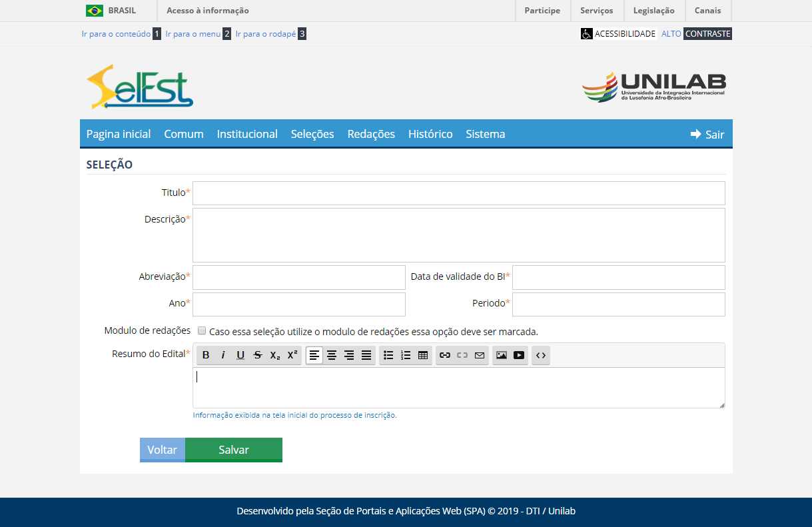Click the insert link icon

coord(445,355)
